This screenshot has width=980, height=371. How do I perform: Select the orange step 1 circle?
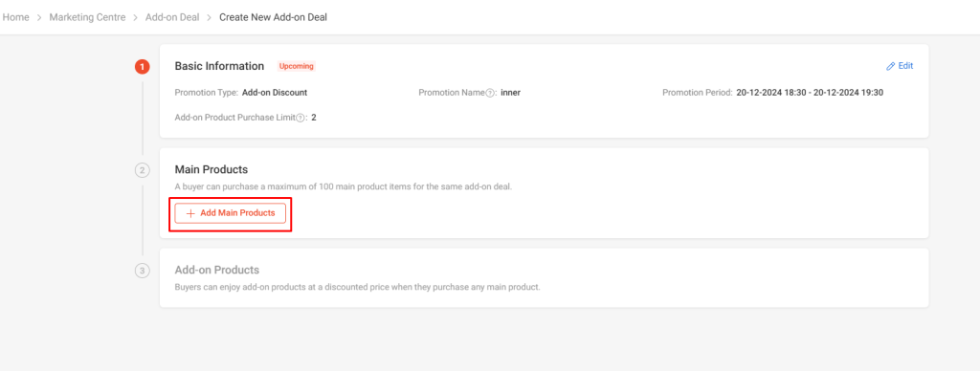[x=143, y=66]
